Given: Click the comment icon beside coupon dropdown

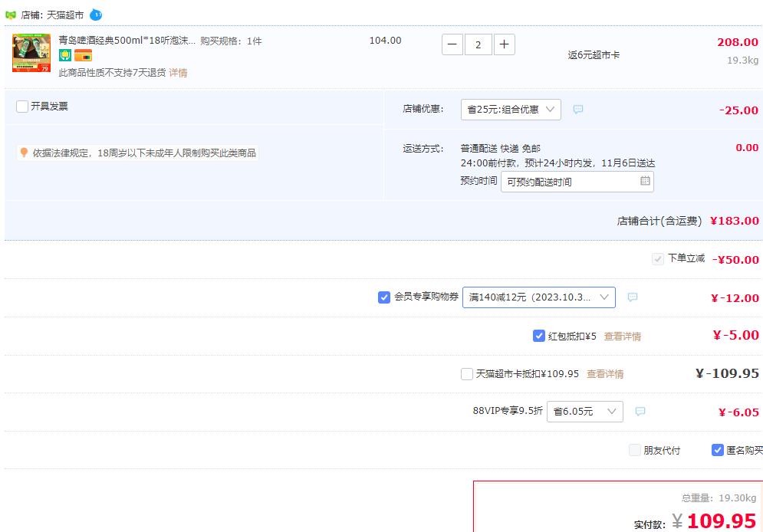Looking at the screenshot, I should [x=633, y=297].
